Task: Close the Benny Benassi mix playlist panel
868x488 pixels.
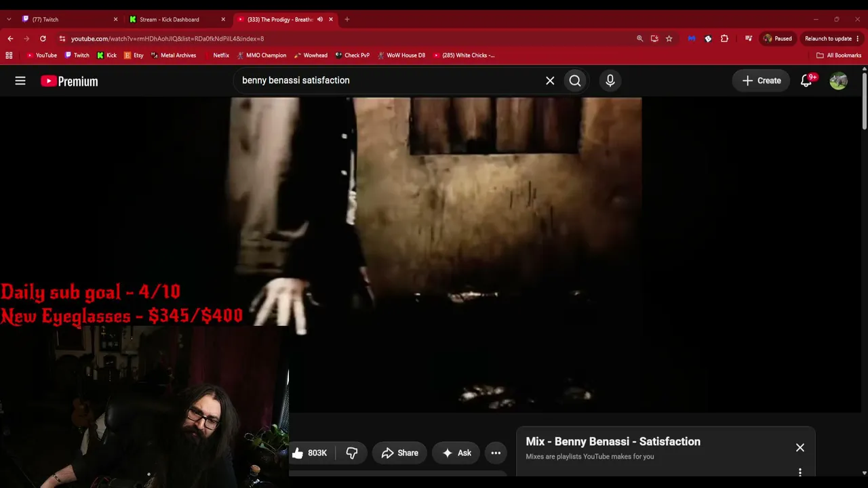Action: [x=800, y=447]
